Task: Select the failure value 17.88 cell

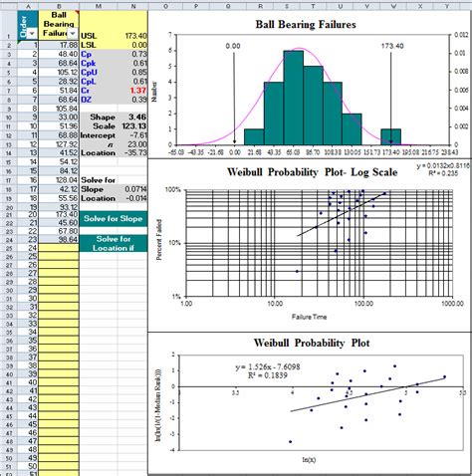Action: pos(59,45)
